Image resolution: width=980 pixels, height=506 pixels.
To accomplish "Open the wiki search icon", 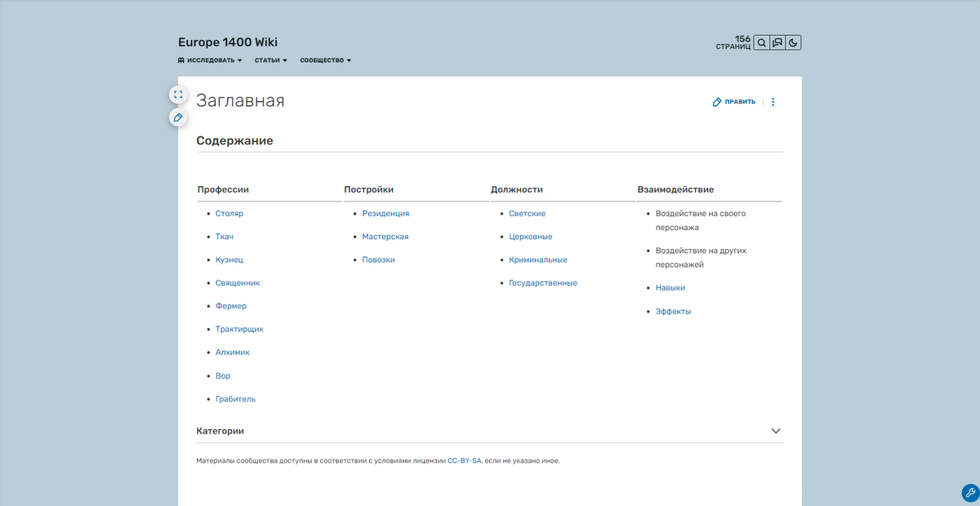I will point(761,42).
